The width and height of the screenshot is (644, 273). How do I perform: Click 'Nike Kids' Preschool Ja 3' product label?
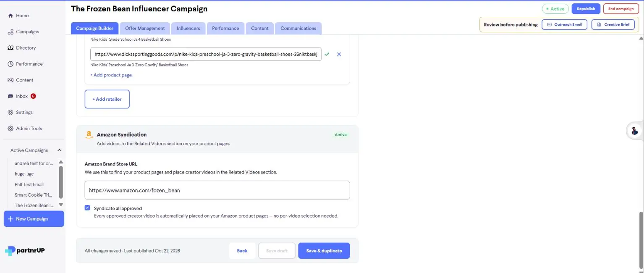[139, 65]
